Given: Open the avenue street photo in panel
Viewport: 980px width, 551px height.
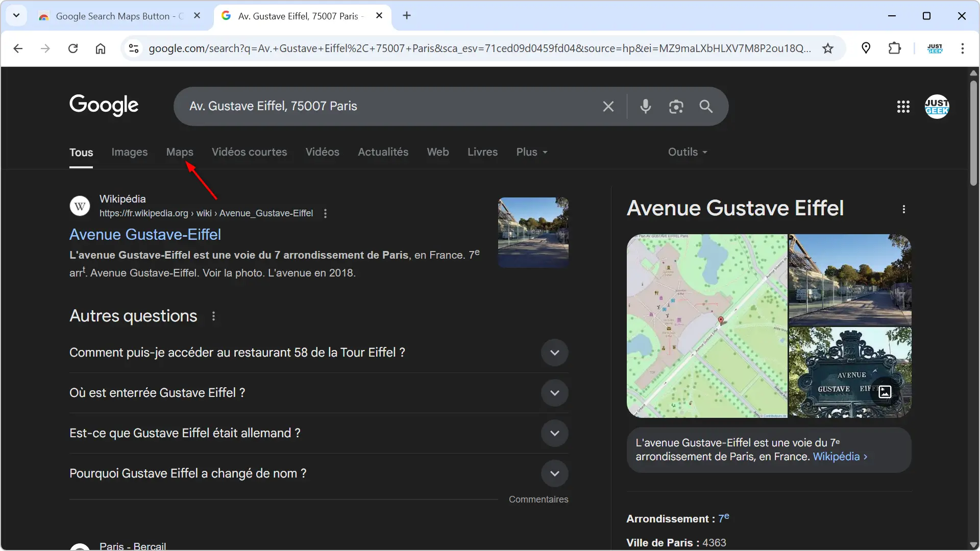Looking at the screenshot, I should point(850,280).
